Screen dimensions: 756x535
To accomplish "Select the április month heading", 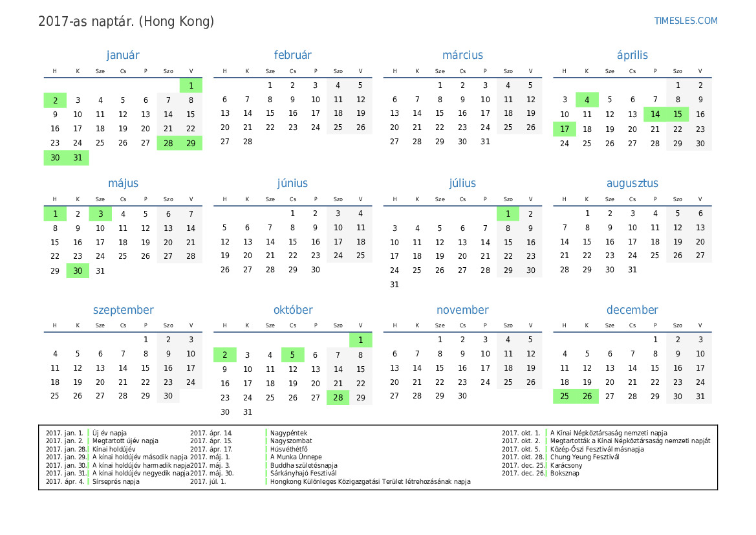I will pos(632,55).
